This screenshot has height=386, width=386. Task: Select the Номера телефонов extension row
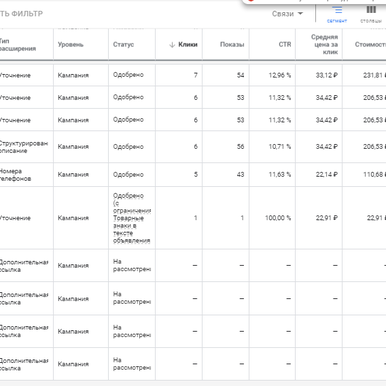click(193, 175)
